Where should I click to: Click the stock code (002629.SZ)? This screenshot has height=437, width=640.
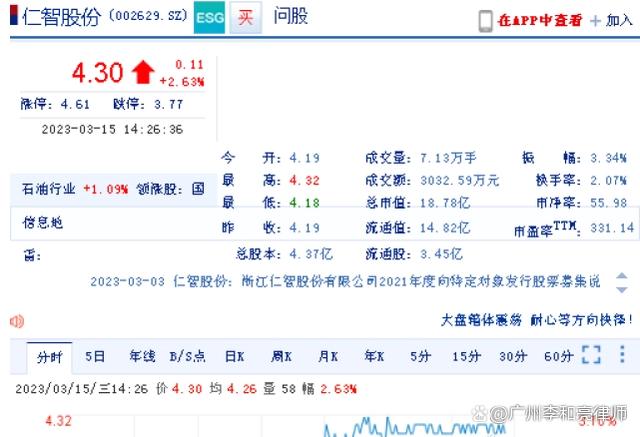point(148,16)
